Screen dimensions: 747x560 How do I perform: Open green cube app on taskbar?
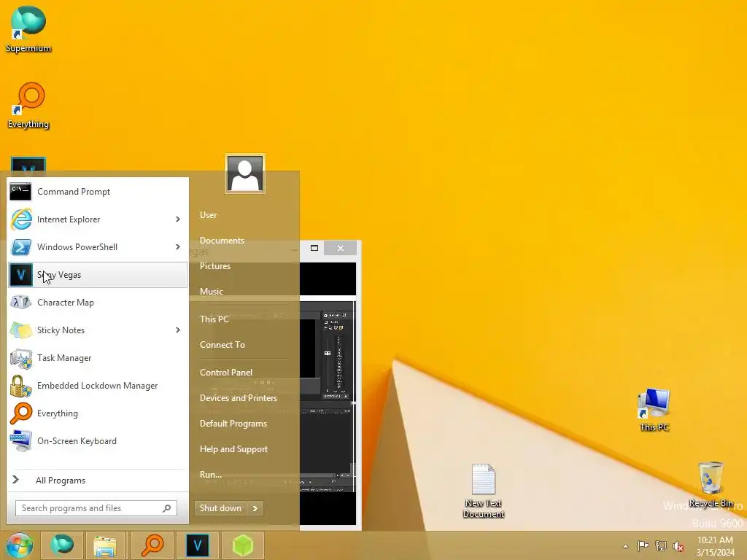point(242,545)
